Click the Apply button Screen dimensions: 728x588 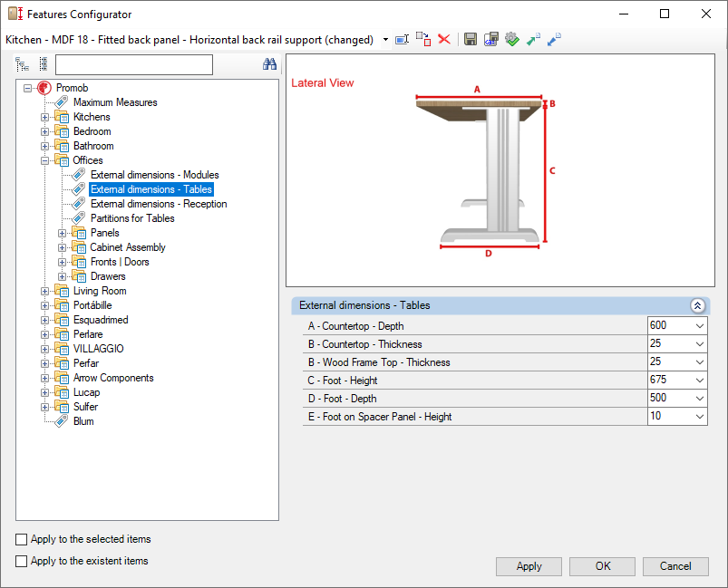tap(529, 566)
